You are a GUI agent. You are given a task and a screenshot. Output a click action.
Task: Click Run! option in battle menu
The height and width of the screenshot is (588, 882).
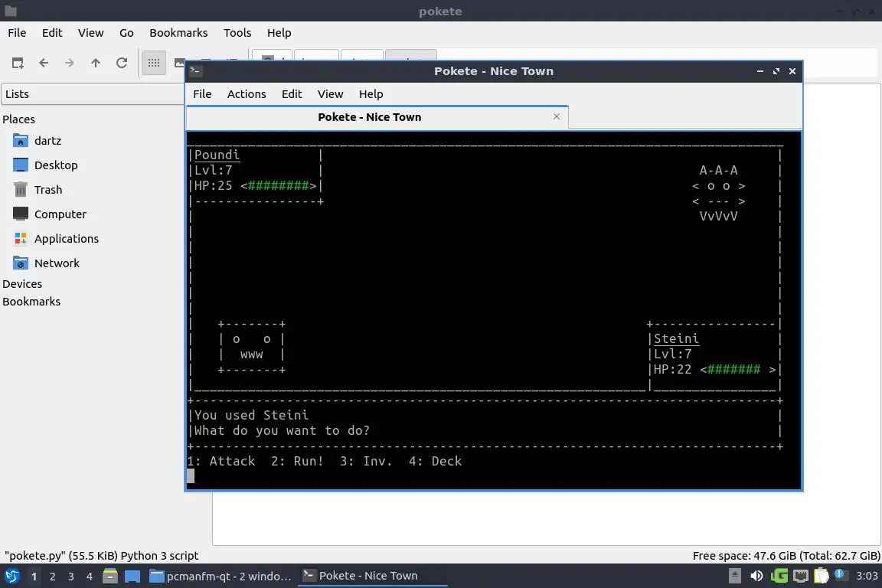tap(298, 461)
